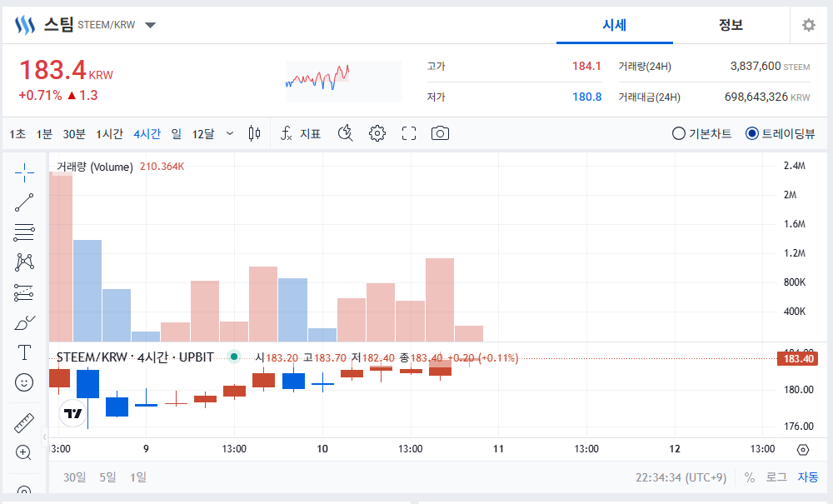Set chart range to 5일
Screen dimensions: 833x504
click(107, 477)
